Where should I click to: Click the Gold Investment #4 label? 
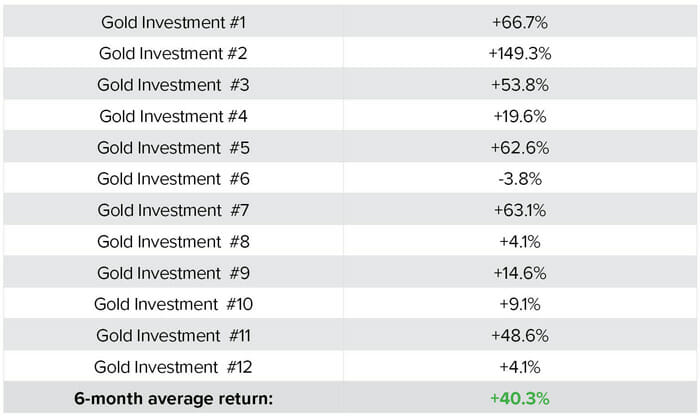173,115
